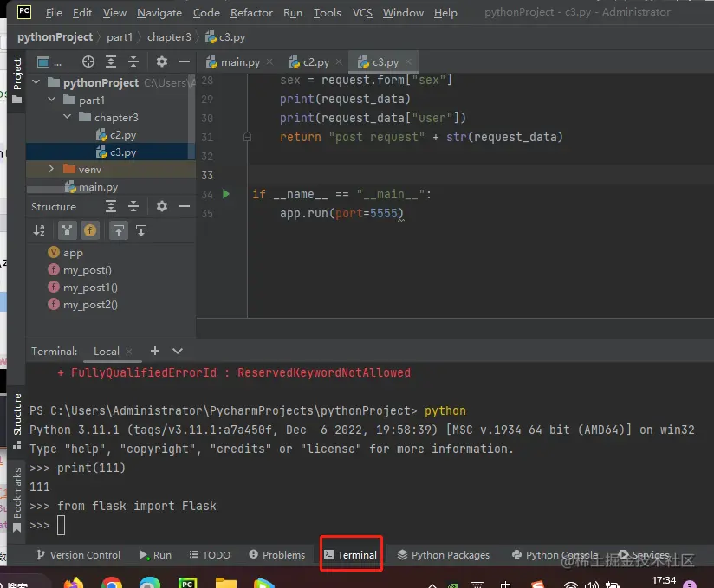
Task: Close the c3.py editor tab
Action: click(x=408, y=61)
